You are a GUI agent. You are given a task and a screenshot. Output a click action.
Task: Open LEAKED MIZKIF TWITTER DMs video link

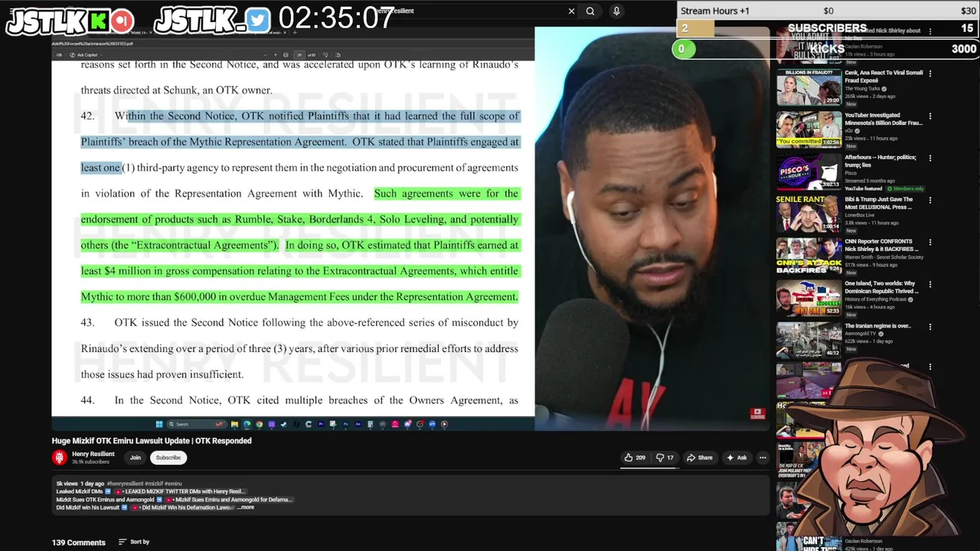pyautogui.click(x=179, y=491)
